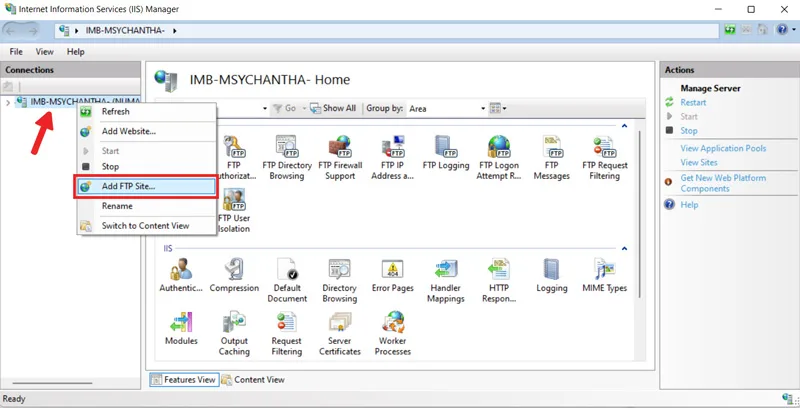Viewport: 800px width, 408px height.
Task: Open the FTP Directory Browsing feature
Action: [x=287, y=158]
